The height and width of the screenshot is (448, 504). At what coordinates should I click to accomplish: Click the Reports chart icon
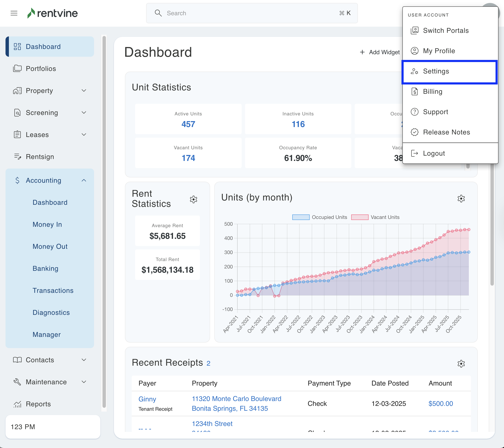click(17, 404)
